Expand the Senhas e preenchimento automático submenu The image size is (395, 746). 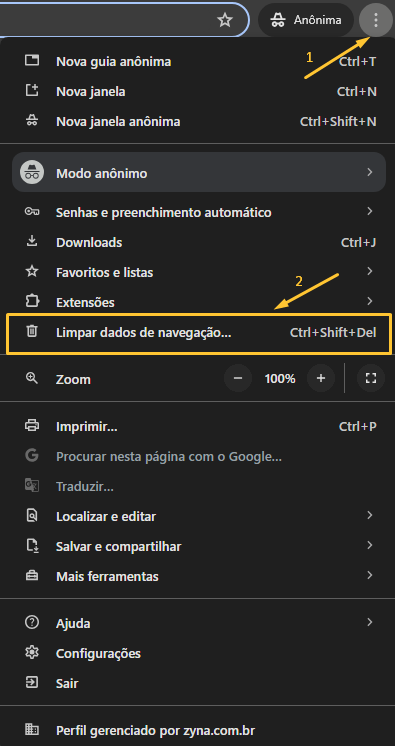tap(198, 212)
